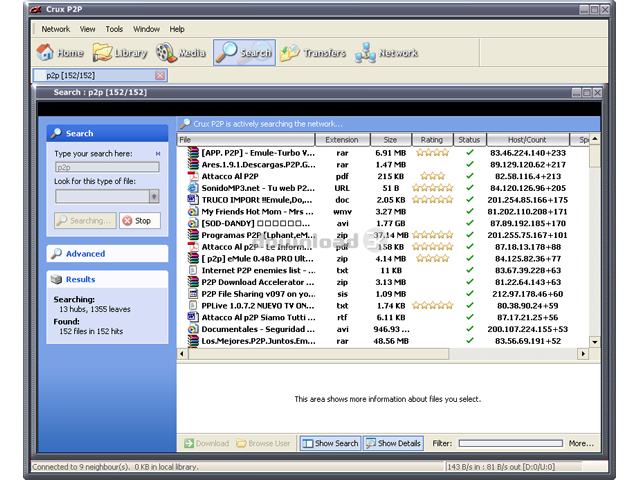Close the p2p [152/152] search tab
The image size is (640, 480).
(160, 75)
